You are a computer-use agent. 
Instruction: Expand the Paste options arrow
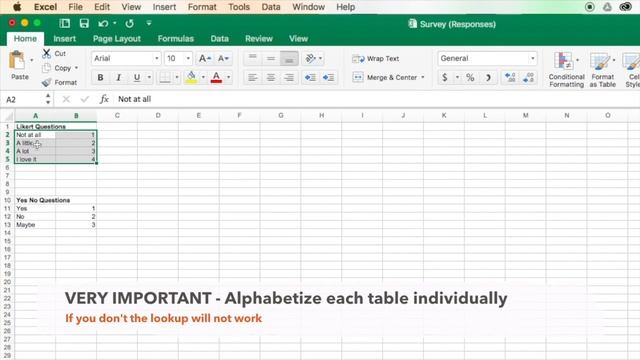(x=32, y=60)
